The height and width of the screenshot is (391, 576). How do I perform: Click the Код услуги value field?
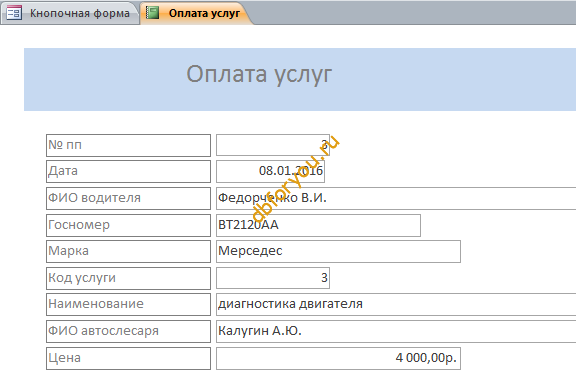click(x=273, y=278)
